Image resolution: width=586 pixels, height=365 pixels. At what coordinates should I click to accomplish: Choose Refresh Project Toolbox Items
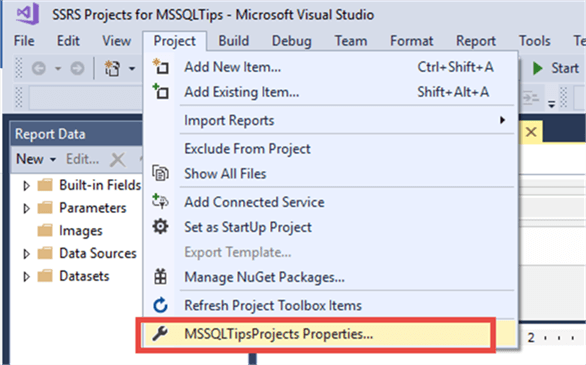[330, 306]
